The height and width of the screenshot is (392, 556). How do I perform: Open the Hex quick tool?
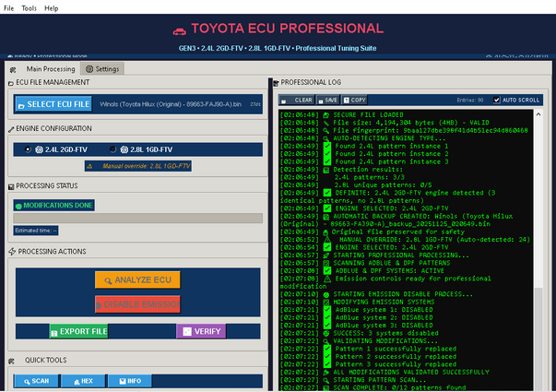point(83,381)
